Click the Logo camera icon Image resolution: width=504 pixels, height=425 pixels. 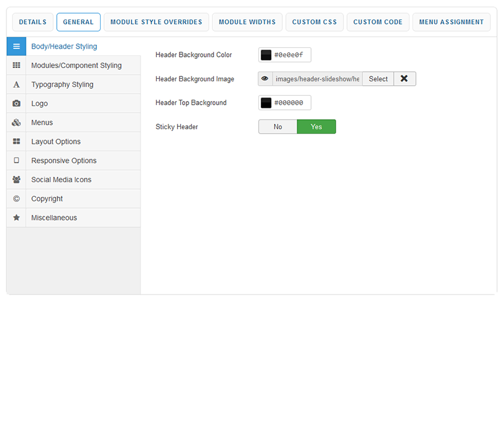(16, 103)
